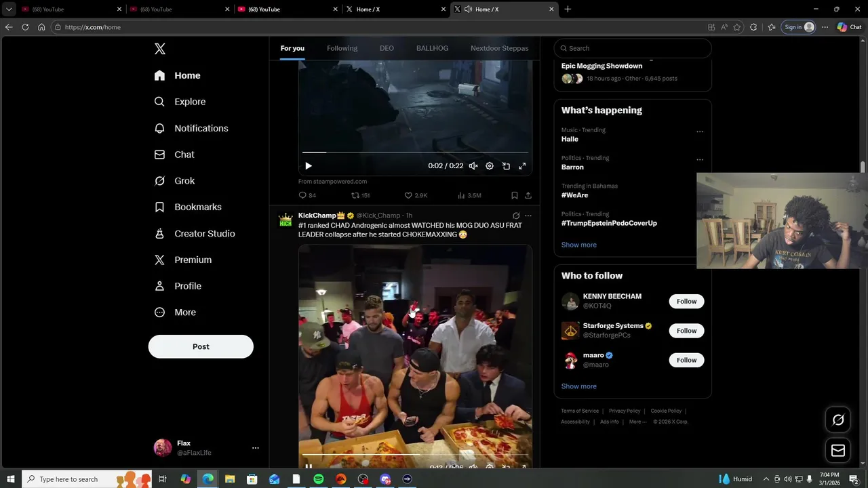Open Creator Studio
The width and height of the screenshot is (868, 488).
click(195, 233)
